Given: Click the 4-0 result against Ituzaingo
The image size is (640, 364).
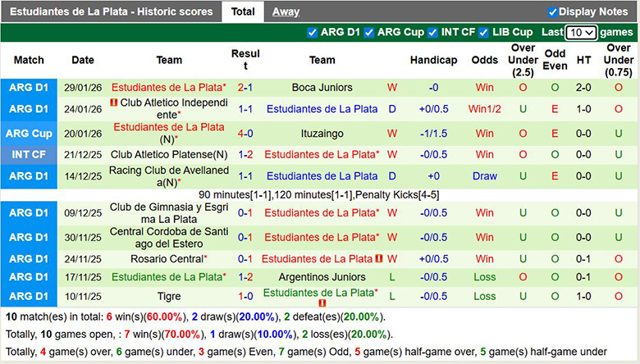Looking at the screenshot, I should [245, 134].
